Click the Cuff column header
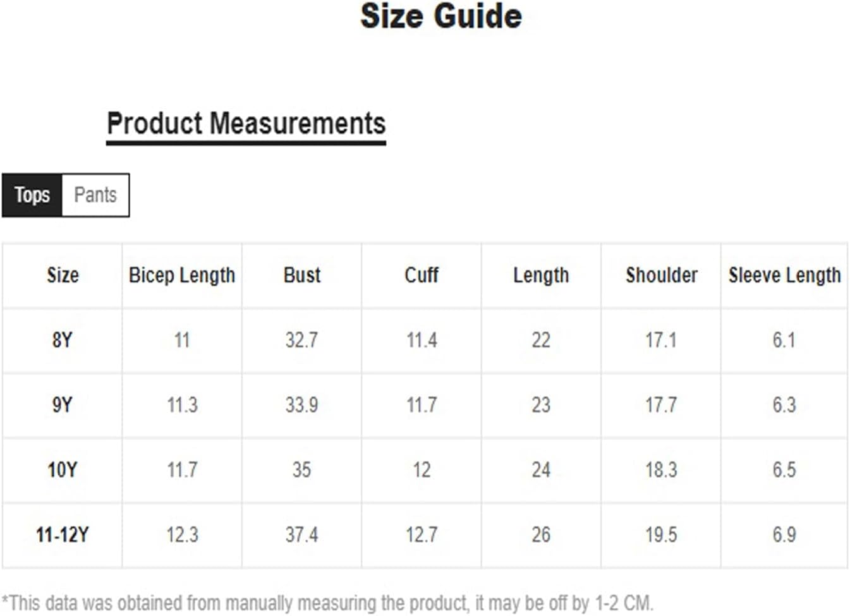This screenshot has height=616, width=850. pos(422,275)
